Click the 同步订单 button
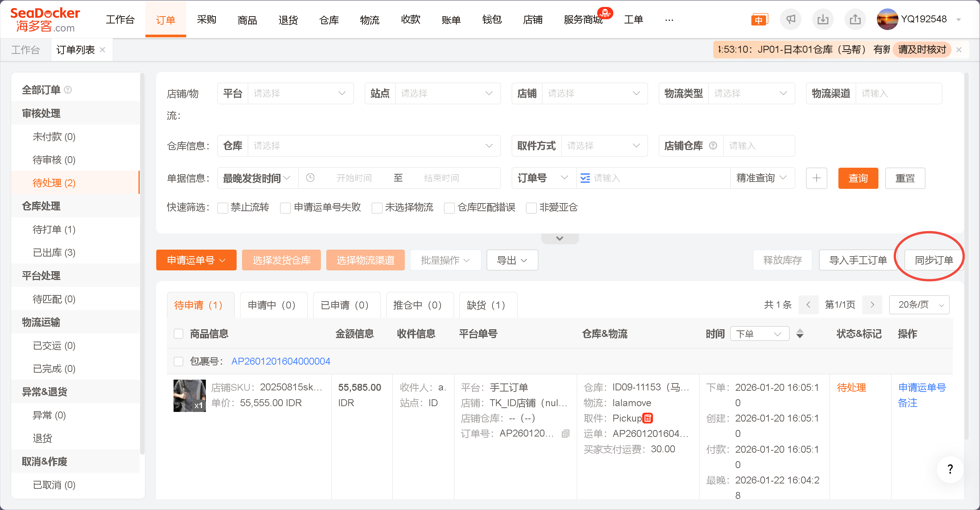Screen dimensions: 980x510 [933, 260]
